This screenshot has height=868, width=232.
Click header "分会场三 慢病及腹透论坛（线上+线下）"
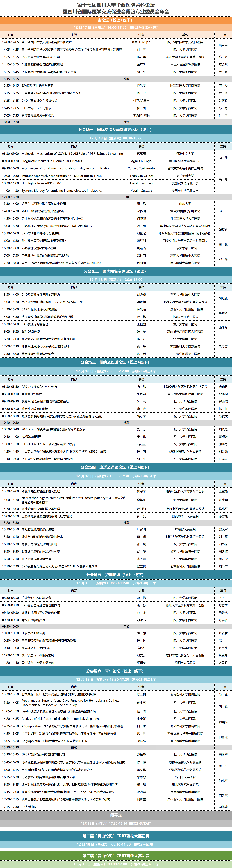point(116,362)
